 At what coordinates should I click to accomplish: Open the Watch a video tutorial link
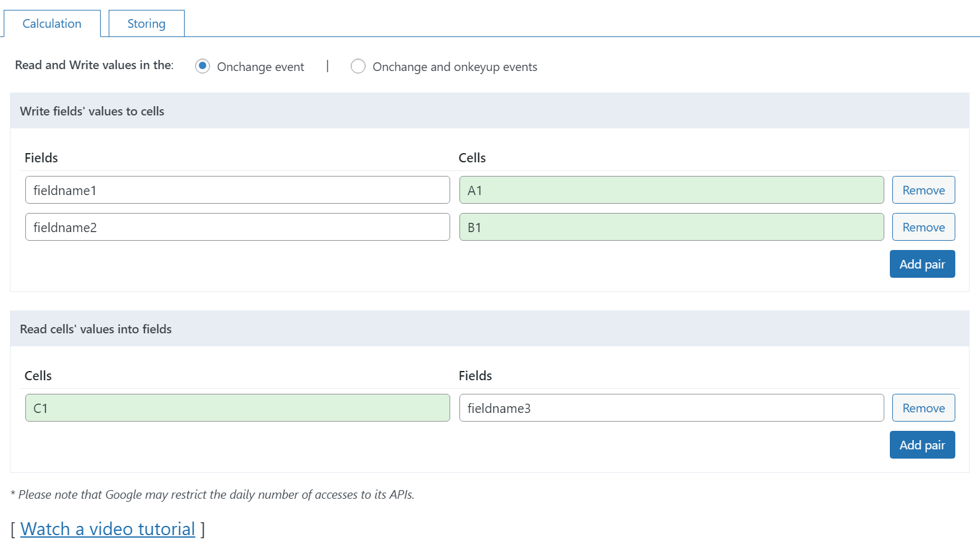(x=107, y=529)
